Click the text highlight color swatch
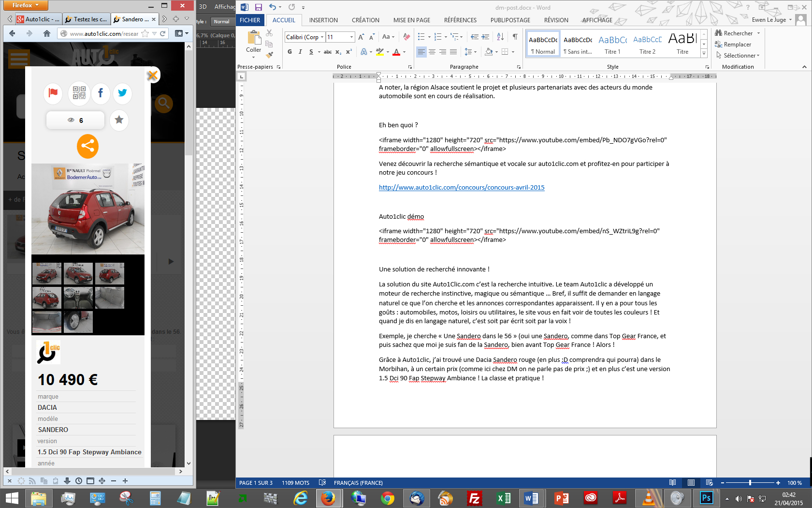The width and height of the screenshot is (812, 508). [x=380, y=52]
